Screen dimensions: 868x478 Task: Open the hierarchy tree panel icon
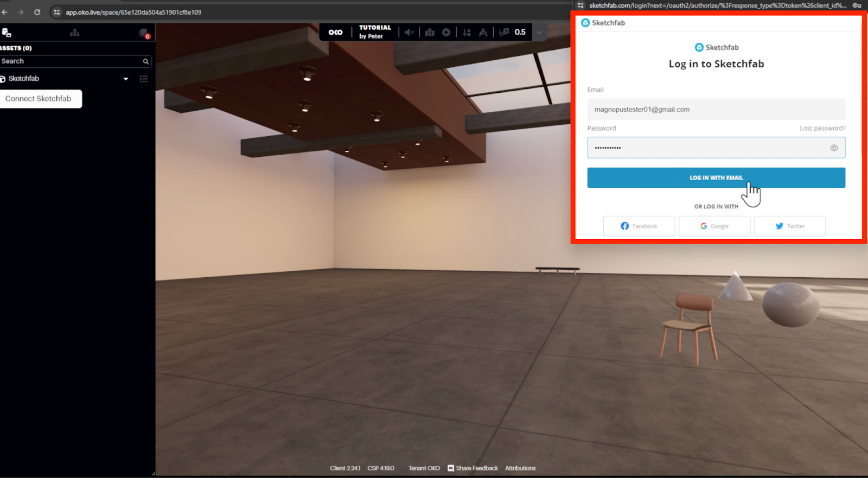tap(75, 33)
